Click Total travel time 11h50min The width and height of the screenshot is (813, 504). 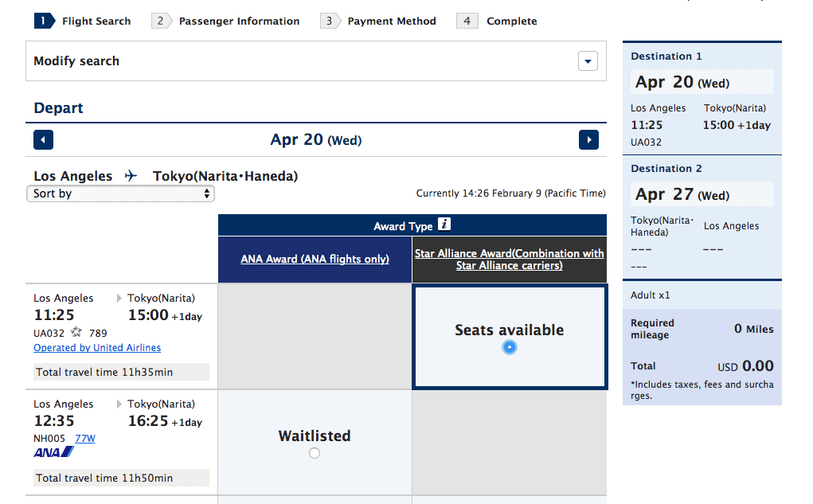tap(121, 478)
